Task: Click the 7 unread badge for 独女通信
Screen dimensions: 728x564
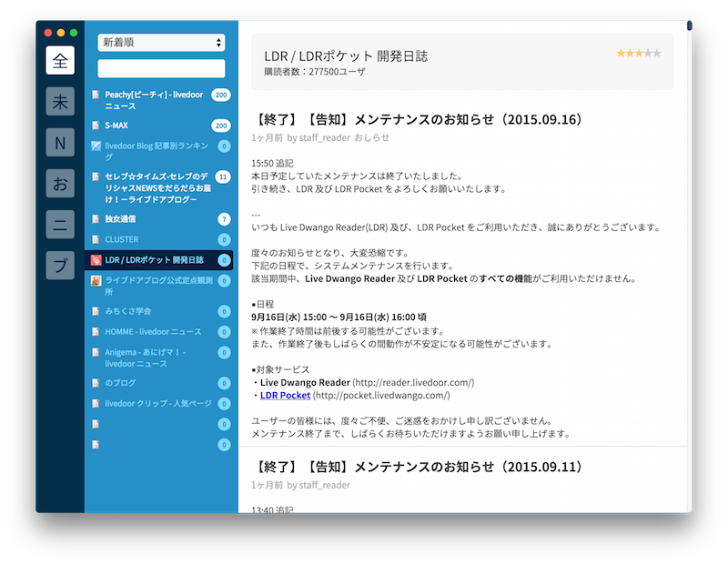Action: pyautogui.click(x=224, y=219)
